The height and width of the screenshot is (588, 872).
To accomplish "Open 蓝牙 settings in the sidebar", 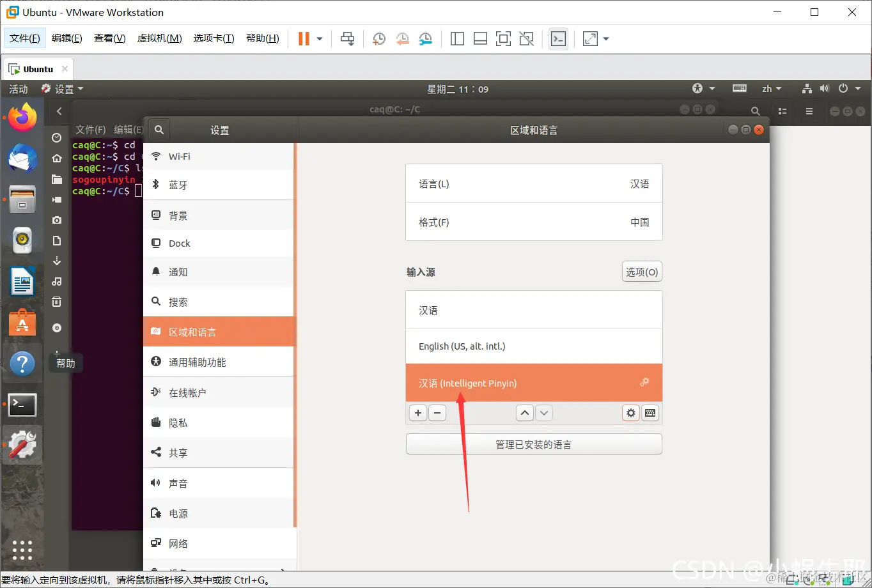I will pos(185,185).
